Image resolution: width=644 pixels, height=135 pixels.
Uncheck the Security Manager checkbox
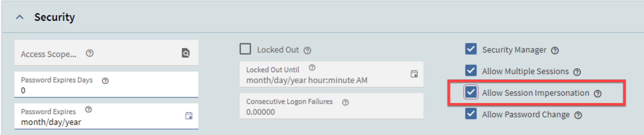[x=471, y=49]
